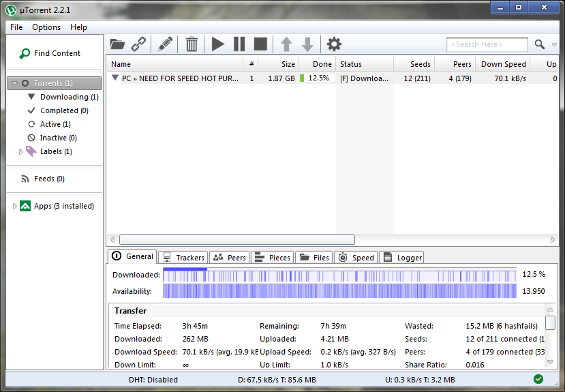
Task: Open the Help menu
Action: [78, 27]
